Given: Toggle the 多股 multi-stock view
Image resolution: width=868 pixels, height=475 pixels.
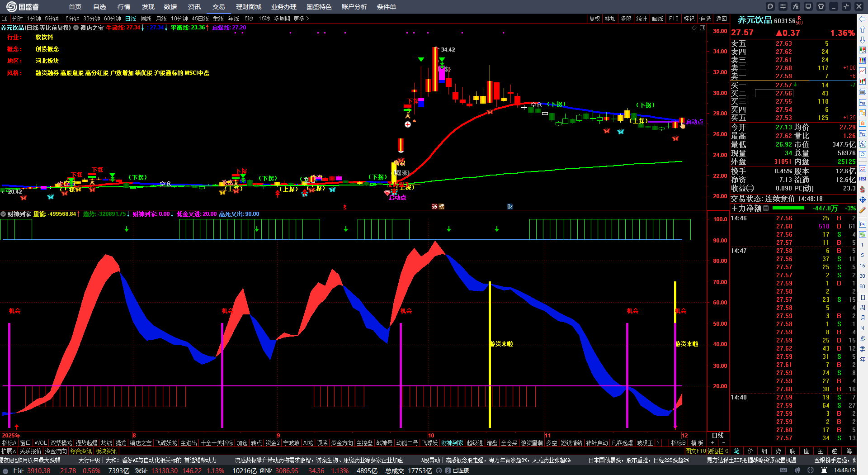Looking at the screenshot, I should [x=626, y=19].
